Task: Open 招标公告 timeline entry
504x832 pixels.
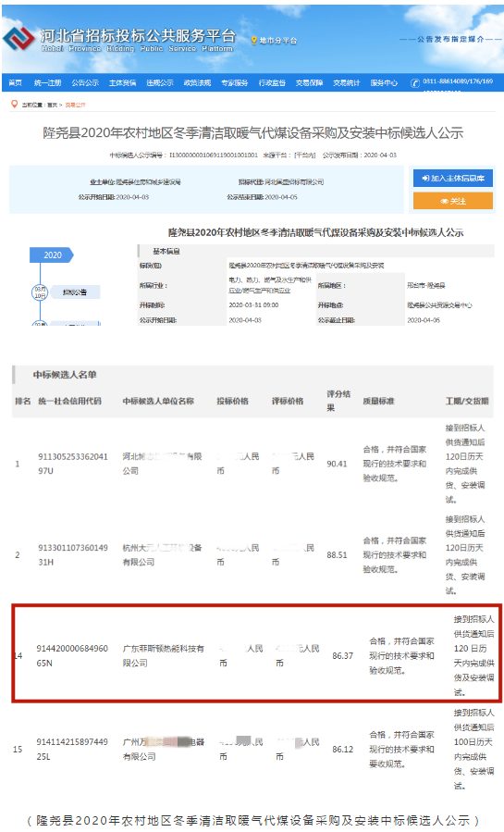Action: [75, 292]
